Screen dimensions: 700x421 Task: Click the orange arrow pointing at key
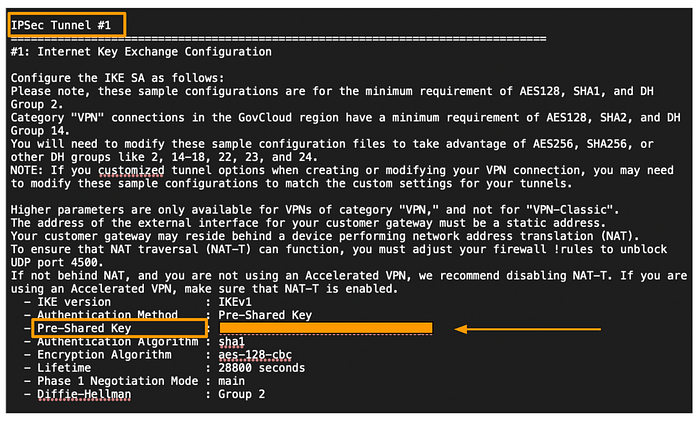pyautogui.click(x=528, y=329)
